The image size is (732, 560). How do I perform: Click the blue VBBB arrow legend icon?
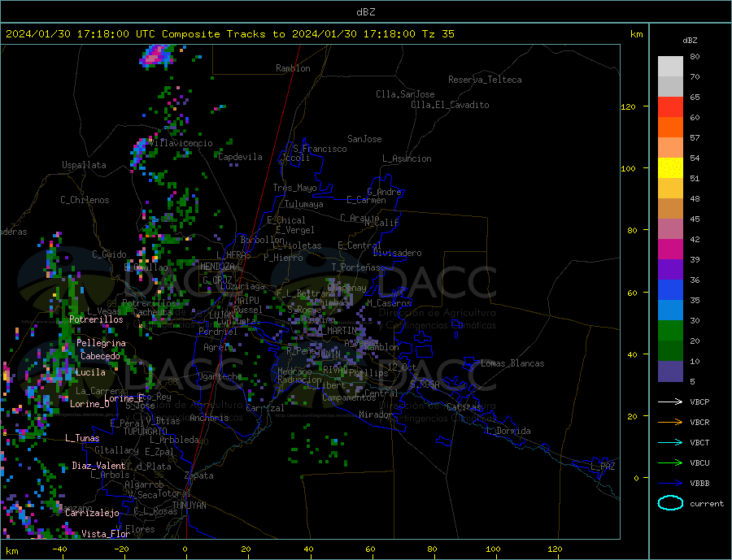click(x=670, y=483)
